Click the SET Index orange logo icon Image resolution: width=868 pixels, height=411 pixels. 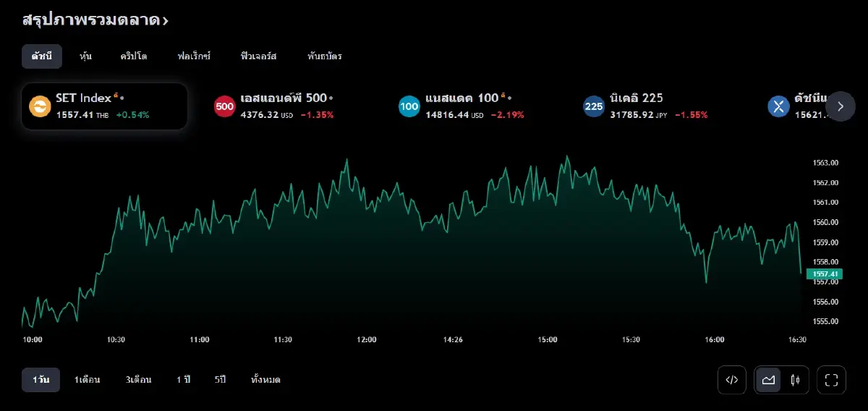click(x=40, y=106)
